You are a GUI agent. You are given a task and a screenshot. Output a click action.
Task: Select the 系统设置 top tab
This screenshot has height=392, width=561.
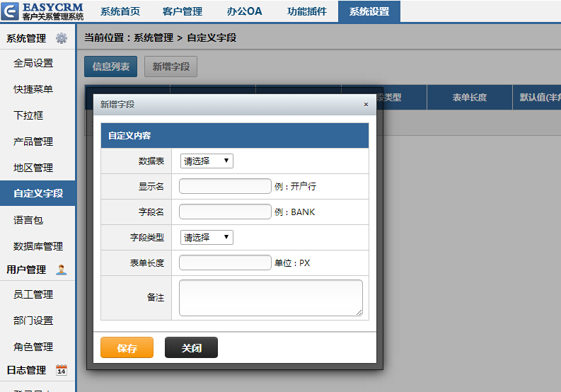coord(369,11)
